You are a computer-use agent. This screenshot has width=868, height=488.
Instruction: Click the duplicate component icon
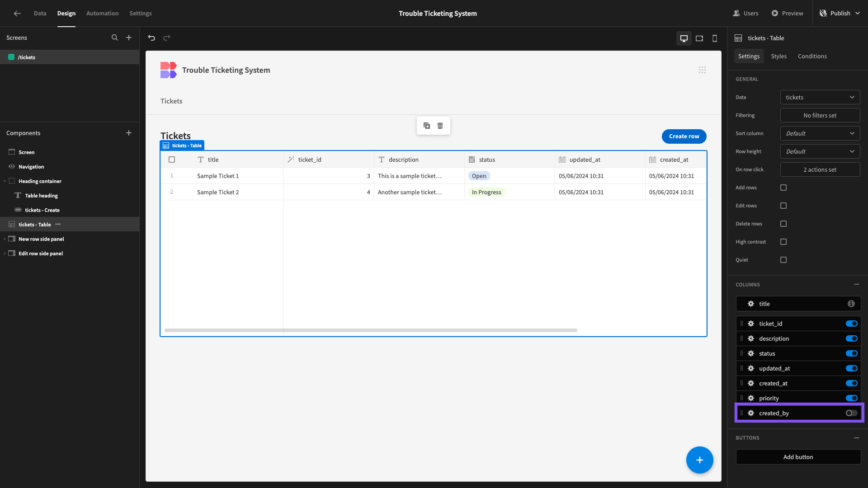(427, 126)
